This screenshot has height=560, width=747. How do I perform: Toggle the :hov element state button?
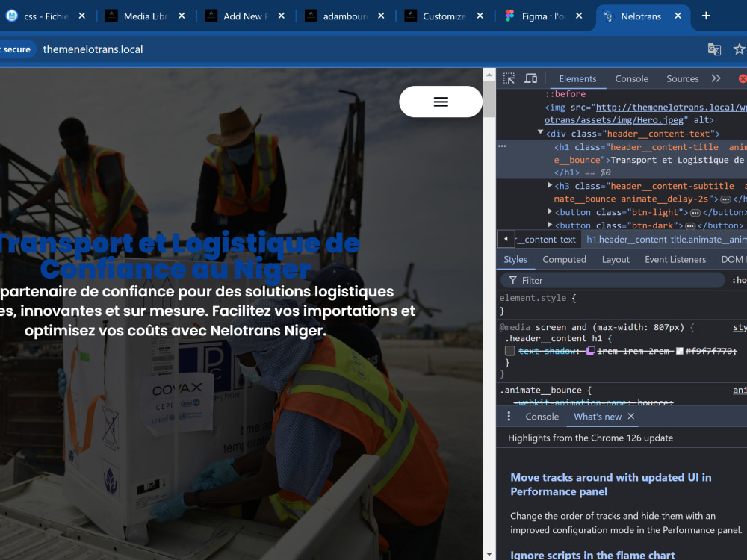[x=739, y=280]
